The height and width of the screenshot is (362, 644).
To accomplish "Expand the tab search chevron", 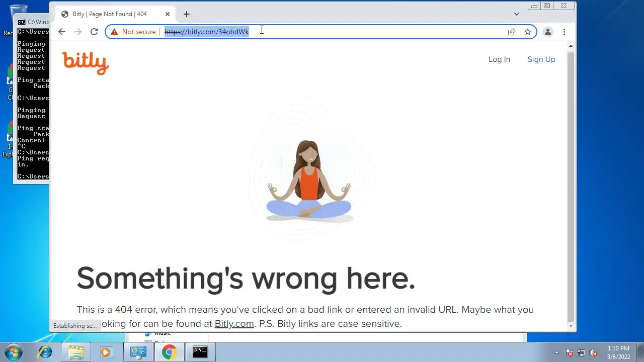I will (517, 14).
